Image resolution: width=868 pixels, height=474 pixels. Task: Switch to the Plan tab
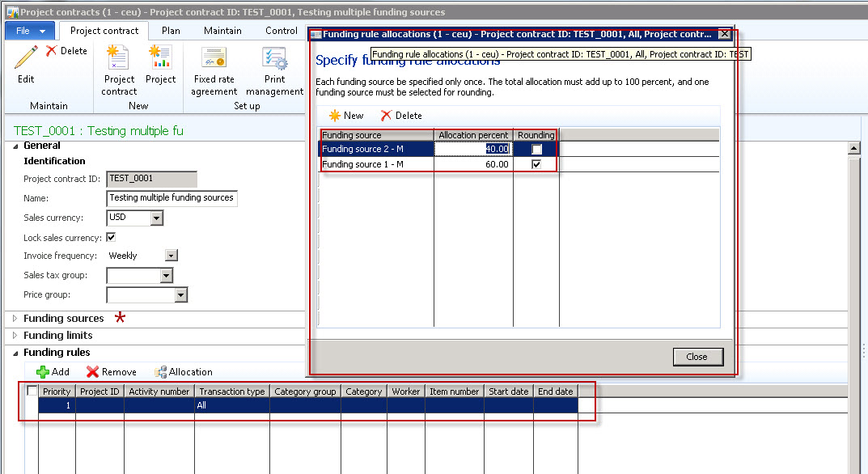click(x=171, y=31)
